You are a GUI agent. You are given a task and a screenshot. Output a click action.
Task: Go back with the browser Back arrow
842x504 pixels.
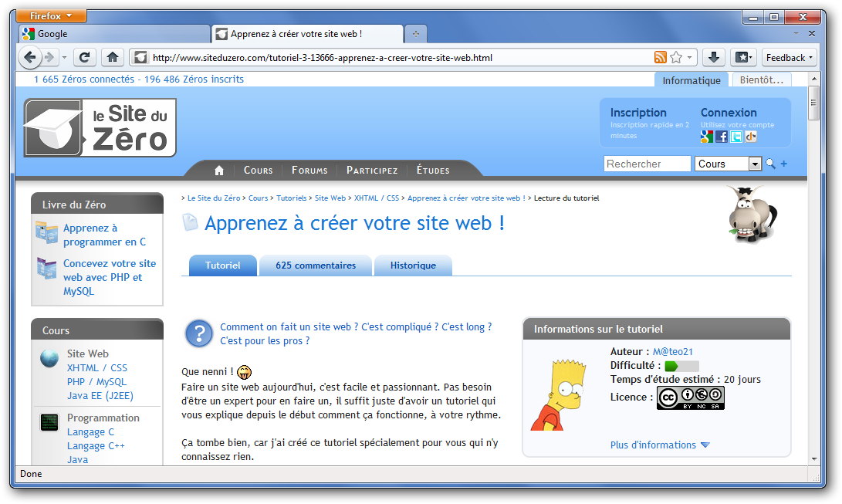click(x=30, y=57)
